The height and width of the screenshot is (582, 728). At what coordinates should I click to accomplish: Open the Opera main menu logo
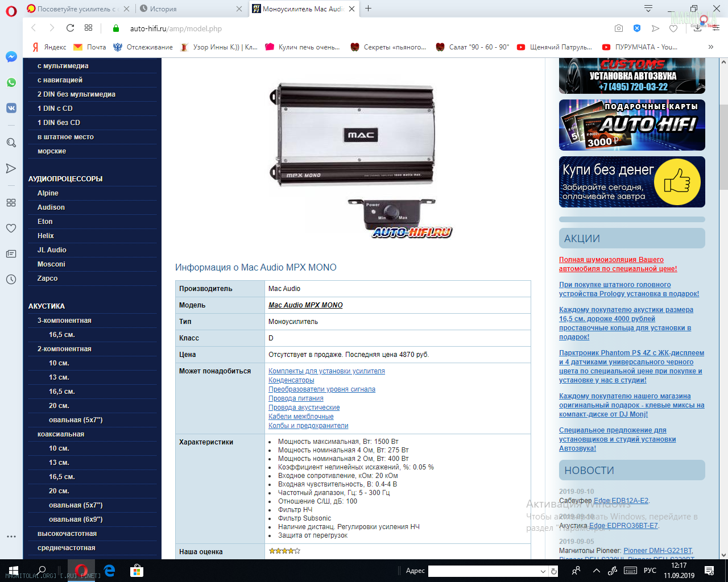point(11,11)
